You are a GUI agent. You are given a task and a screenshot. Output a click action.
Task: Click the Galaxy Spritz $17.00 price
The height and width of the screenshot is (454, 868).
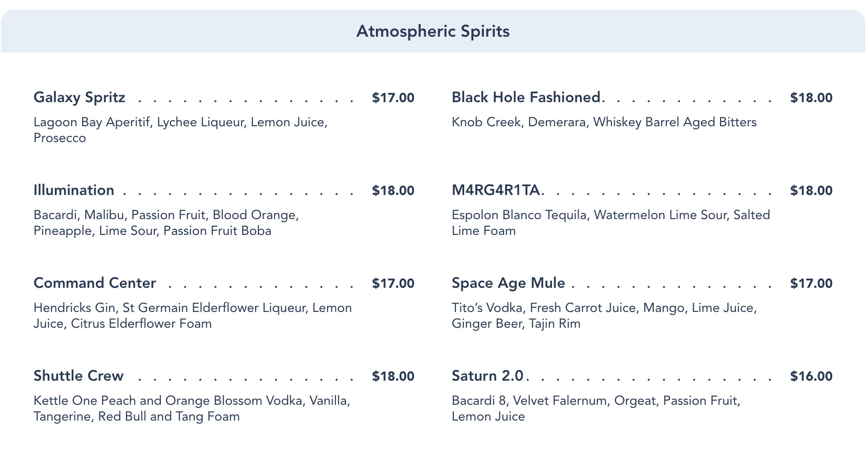(x=393, y=98)
